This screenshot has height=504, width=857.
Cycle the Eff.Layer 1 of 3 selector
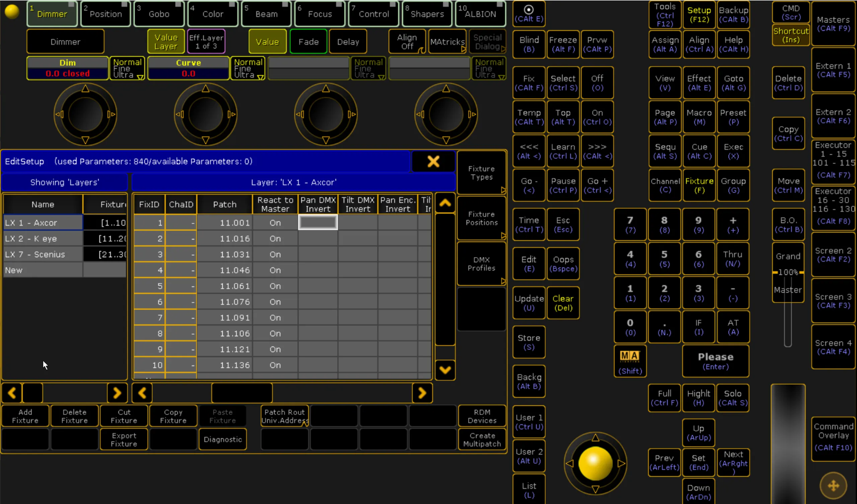(x=206, y=41)
